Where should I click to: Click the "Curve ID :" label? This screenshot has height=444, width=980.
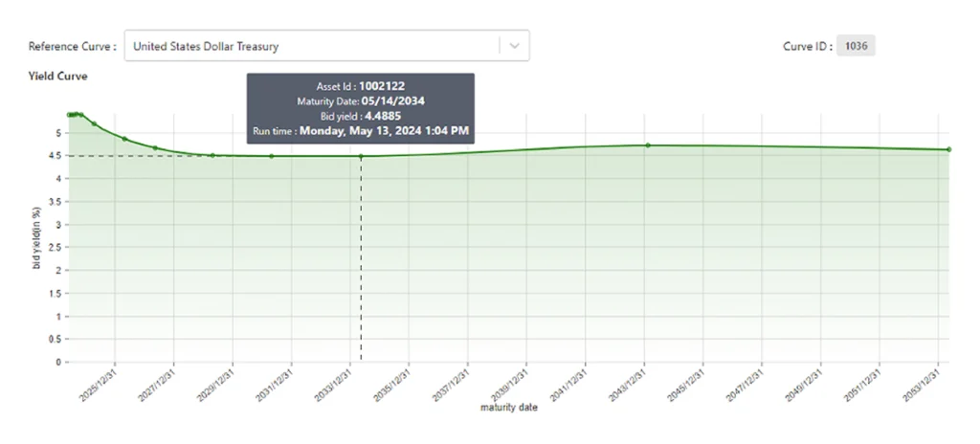coord(806,46)
